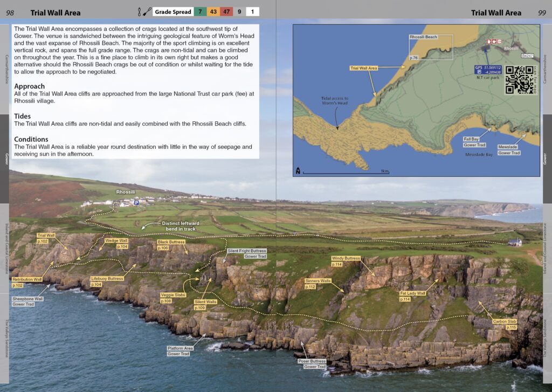Screen dimensions: 552x392
Task: Click the Distinct leftward bend in track note
Action: tap(181, 226)
